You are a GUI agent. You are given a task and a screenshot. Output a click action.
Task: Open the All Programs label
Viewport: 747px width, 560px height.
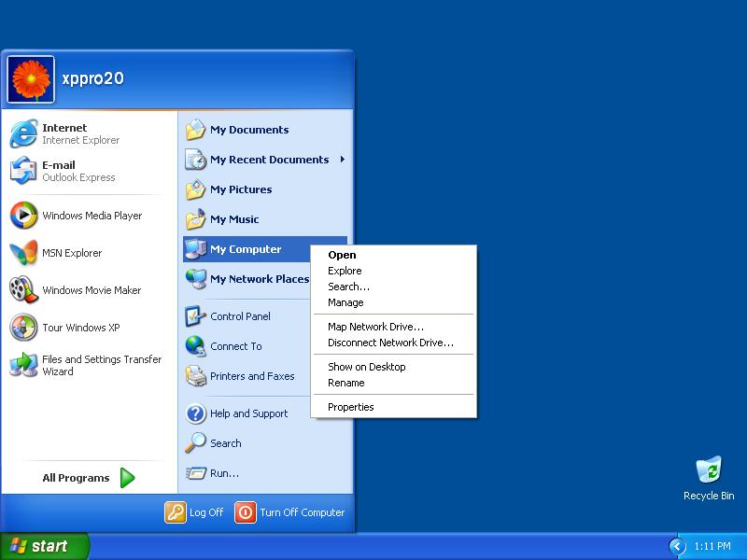click(x=76, y=478)
